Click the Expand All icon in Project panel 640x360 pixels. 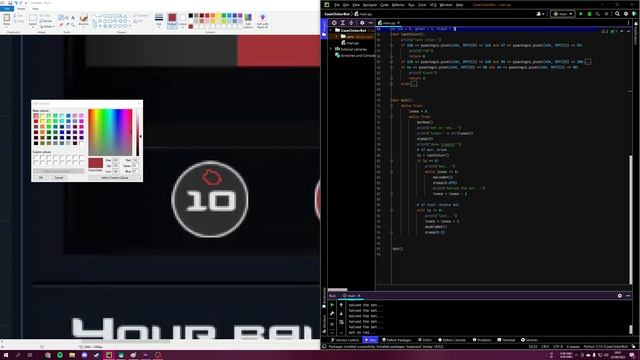point(343,23)
